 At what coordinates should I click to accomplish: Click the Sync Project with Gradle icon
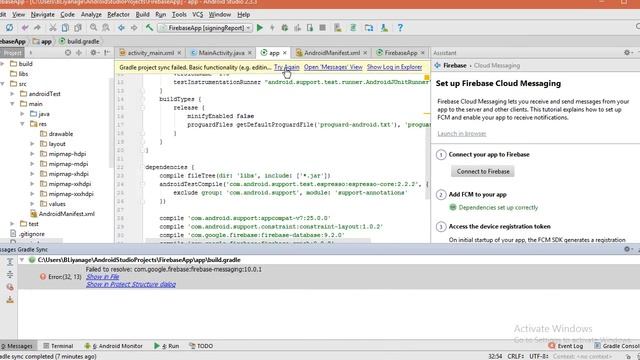(353, 28)
